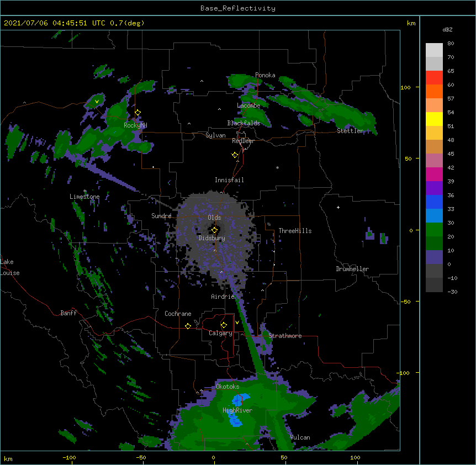This screenshot has height=465, width=476.
Task: Click the dBZ legend heading
Action: pos(447,29)
